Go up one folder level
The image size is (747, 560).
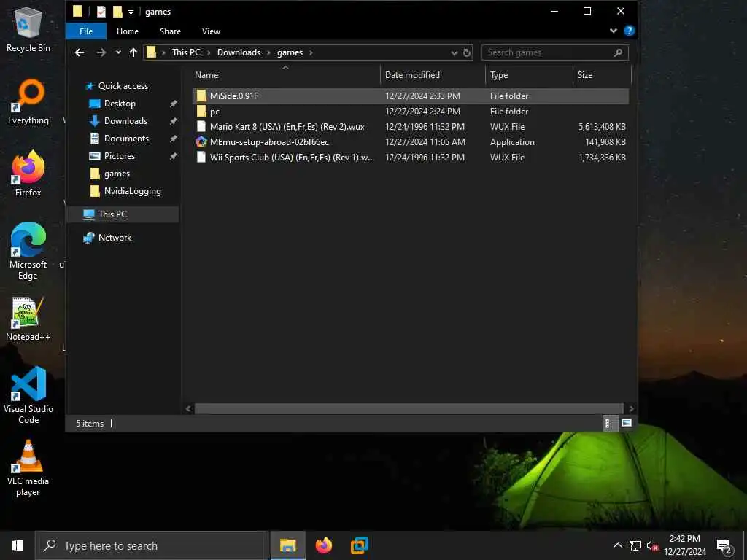coord(133,52)
